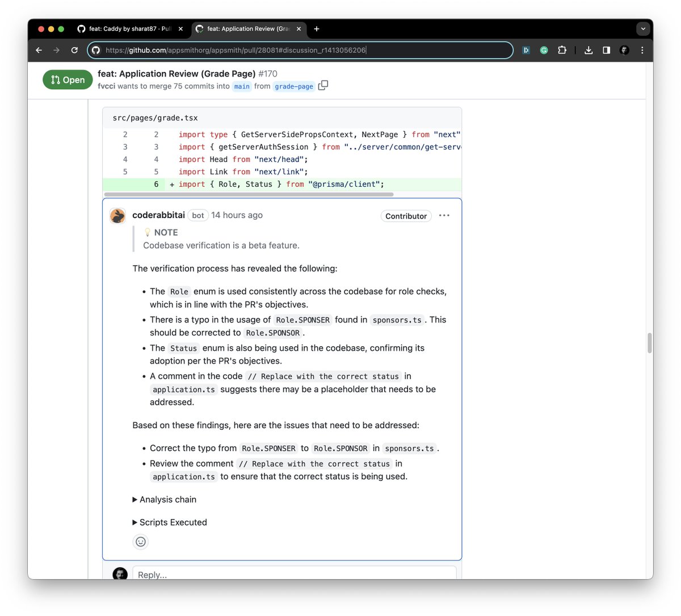Open the coderabbitai username link
Screen dimensions: 681x616
pyautogui.click(x=158, y=215)
